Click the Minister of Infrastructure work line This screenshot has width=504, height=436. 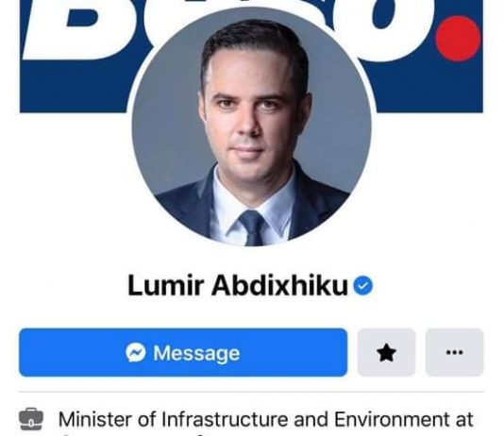(265, 419)
